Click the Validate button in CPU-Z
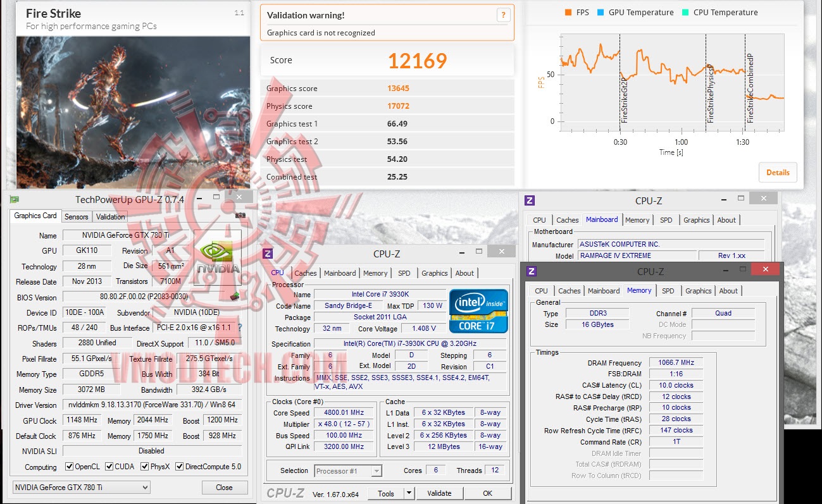The width and height of the screenshot is (822, 504). tap(439, 493)
